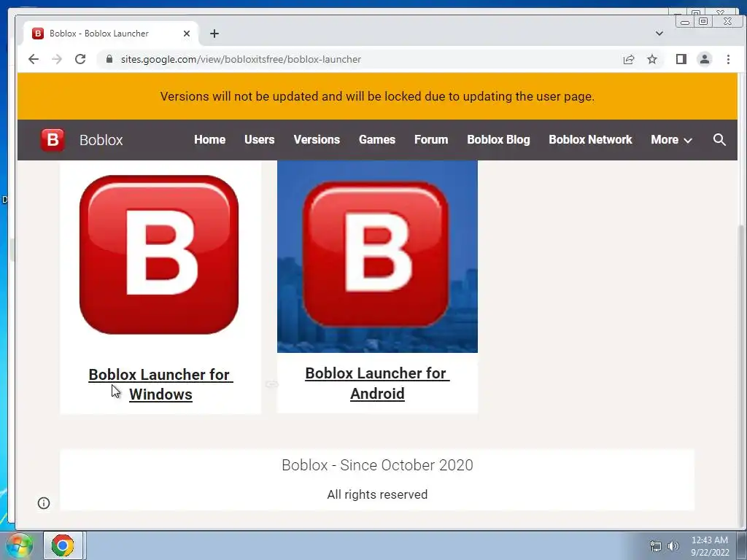Expand the More navigation dropdown

point(671,139)
